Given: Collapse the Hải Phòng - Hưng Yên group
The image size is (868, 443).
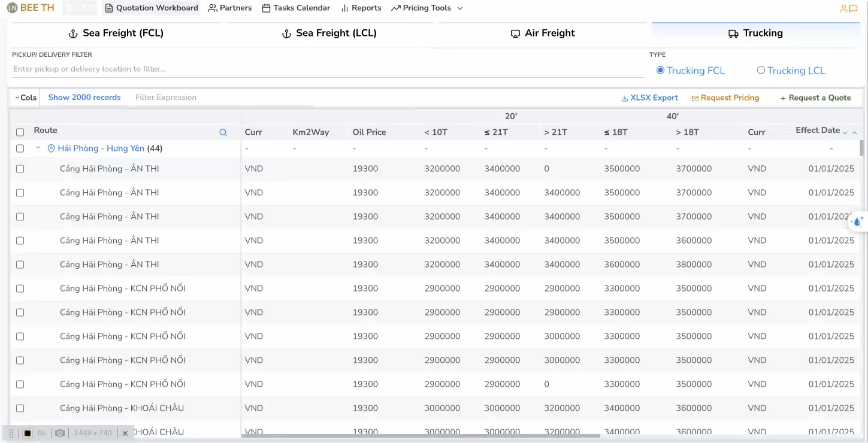Looking at the screenshot, I should (x=38, y=148).
